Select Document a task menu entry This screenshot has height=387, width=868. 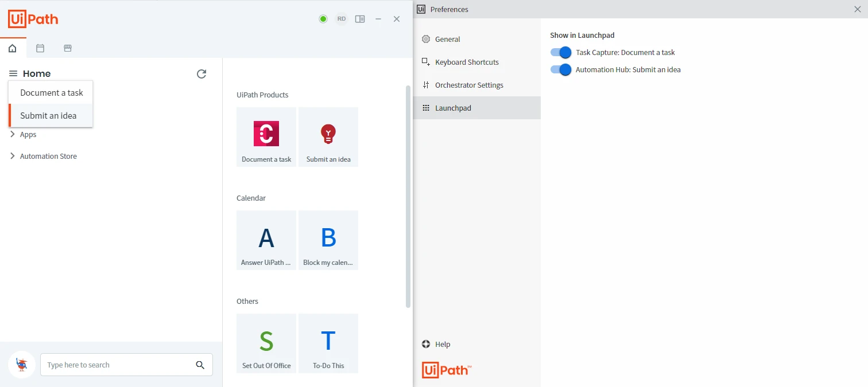click(51, 92)
